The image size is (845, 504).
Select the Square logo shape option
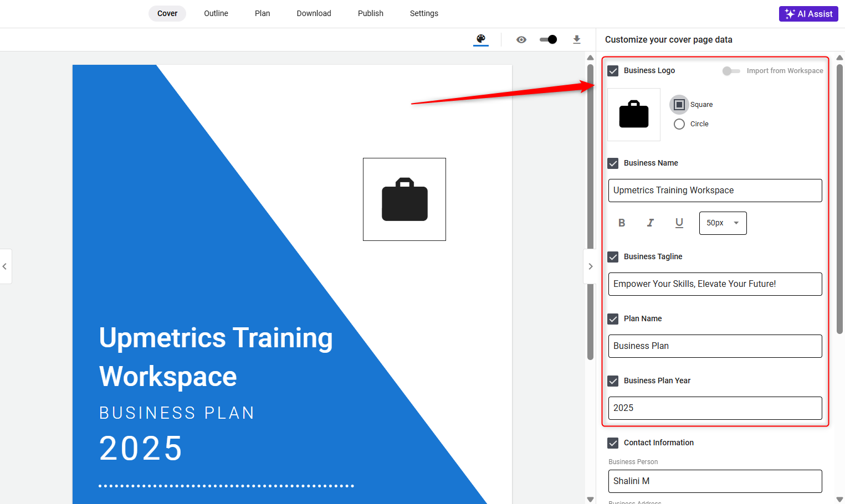679,105
